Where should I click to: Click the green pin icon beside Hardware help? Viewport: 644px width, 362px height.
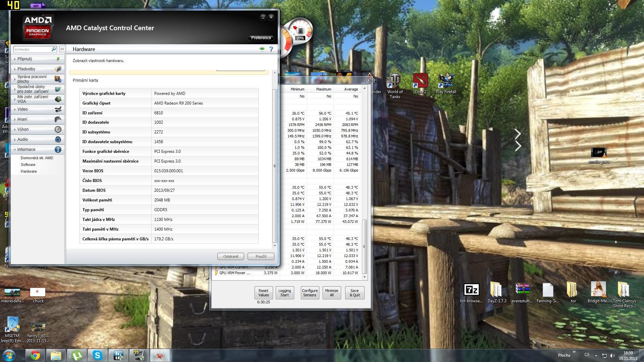[x=262, y=49]
